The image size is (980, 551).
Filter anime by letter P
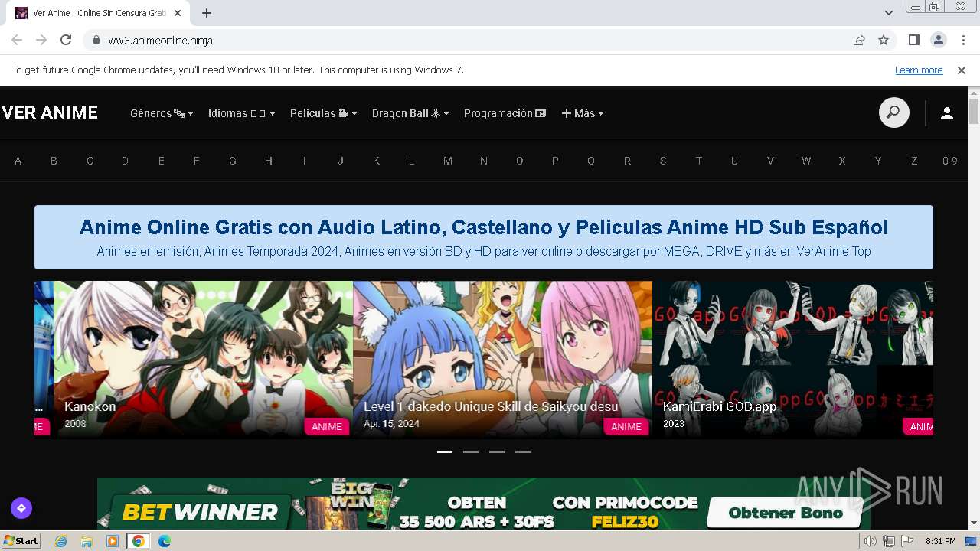555,161
